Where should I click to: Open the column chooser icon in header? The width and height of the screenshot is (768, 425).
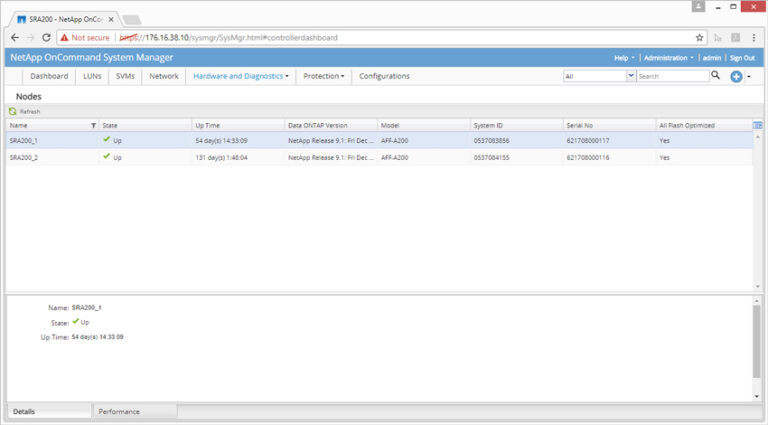pyautogui.click(x=757, y=125)
